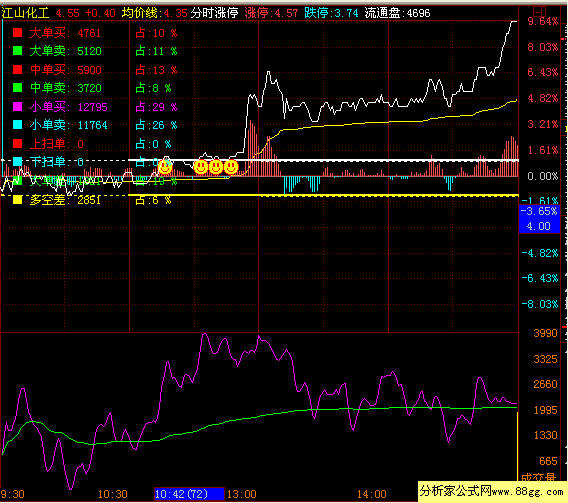Click the green square beside 中单卖

tap(17, 88)
